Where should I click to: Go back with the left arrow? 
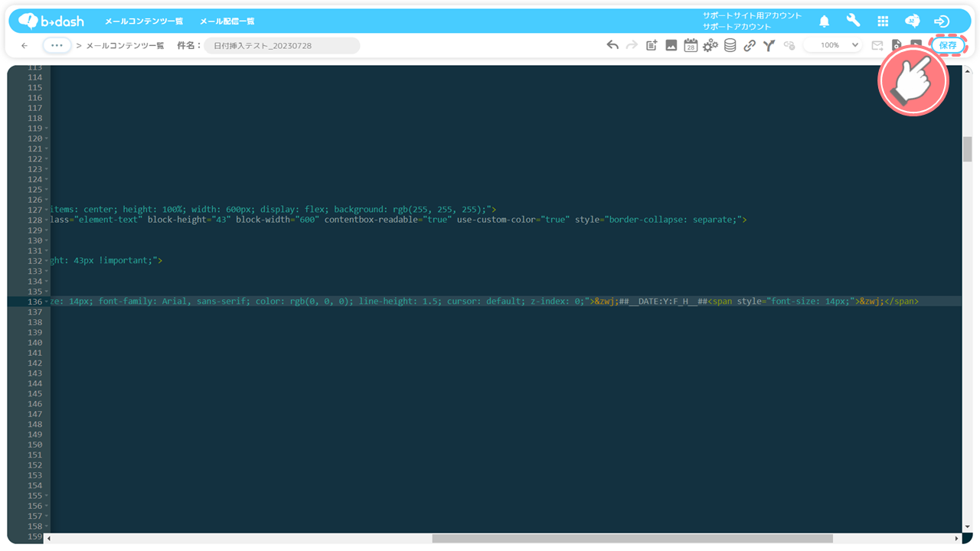(x=24, y=46)
